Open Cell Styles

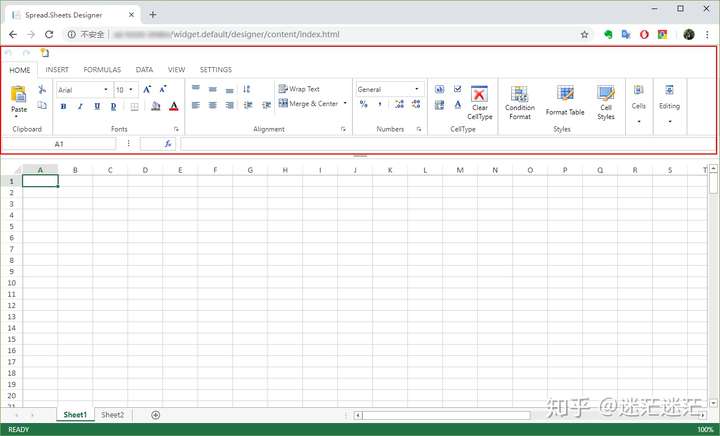point(606,103)
